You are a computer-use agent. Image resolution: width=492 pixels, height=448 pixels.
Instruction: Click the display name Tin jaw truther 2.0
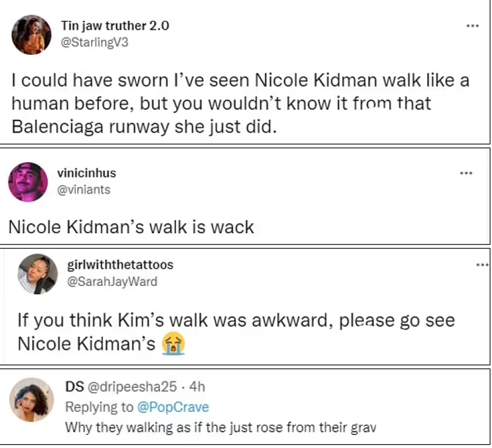[x=114, y=26]
